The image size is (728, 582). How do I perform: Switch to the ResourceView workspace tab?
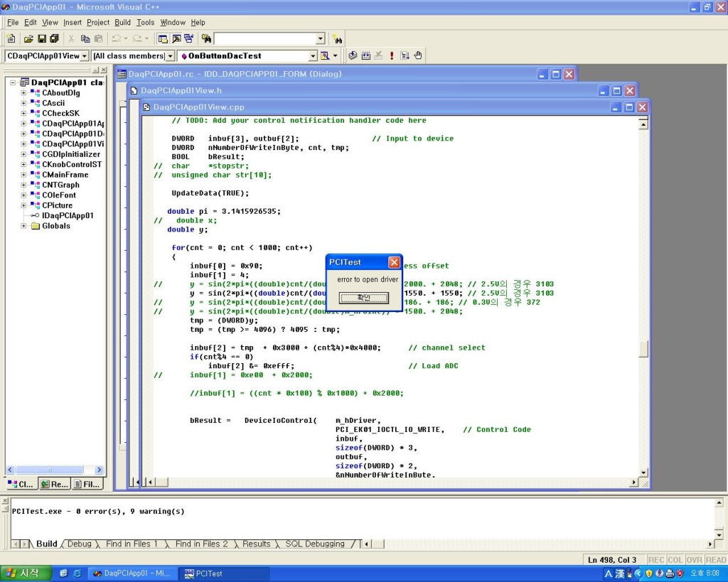click(55, 484)
